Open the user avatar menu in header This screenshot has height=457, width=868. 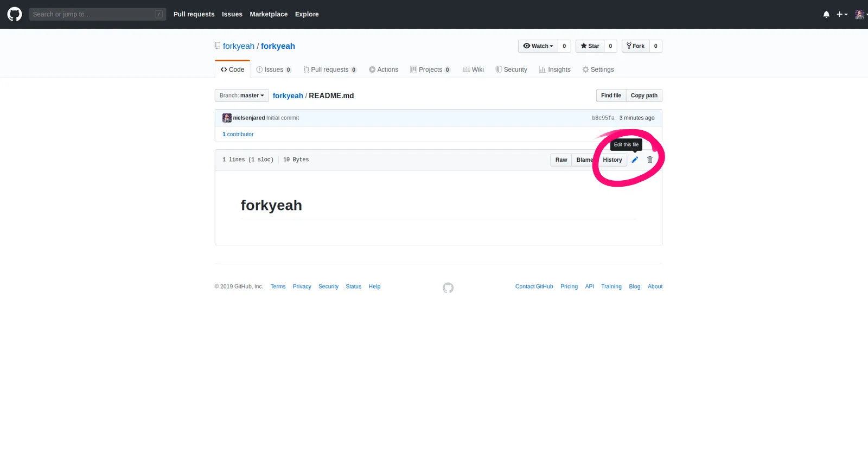(861, 14)
